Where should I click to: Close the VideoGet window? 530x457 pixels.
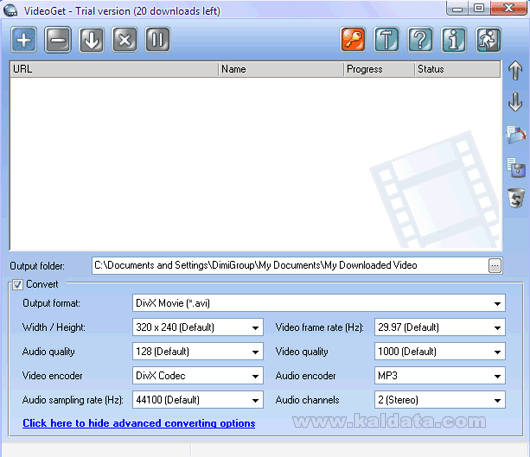coord(508,8)
